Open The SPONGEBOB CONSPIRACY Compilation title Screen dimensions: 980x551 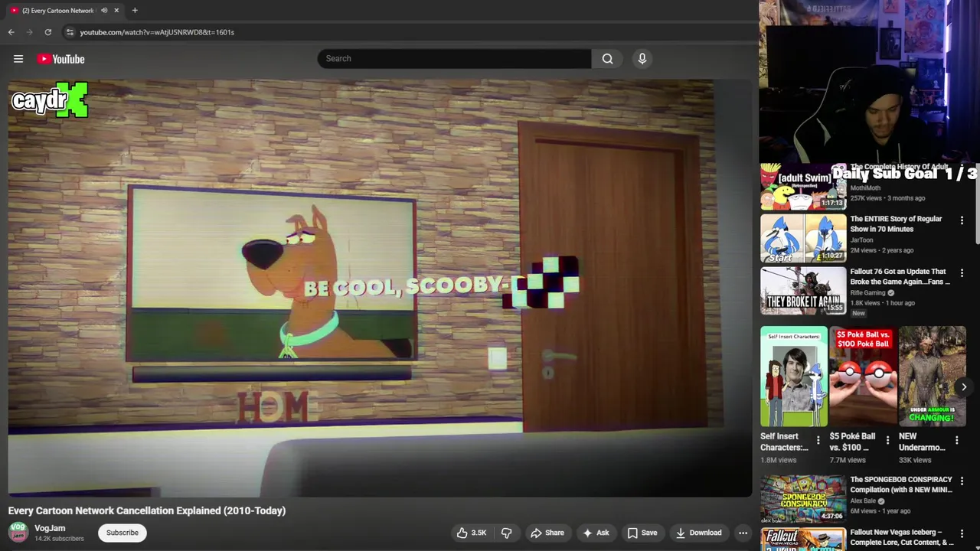[901, 484]
